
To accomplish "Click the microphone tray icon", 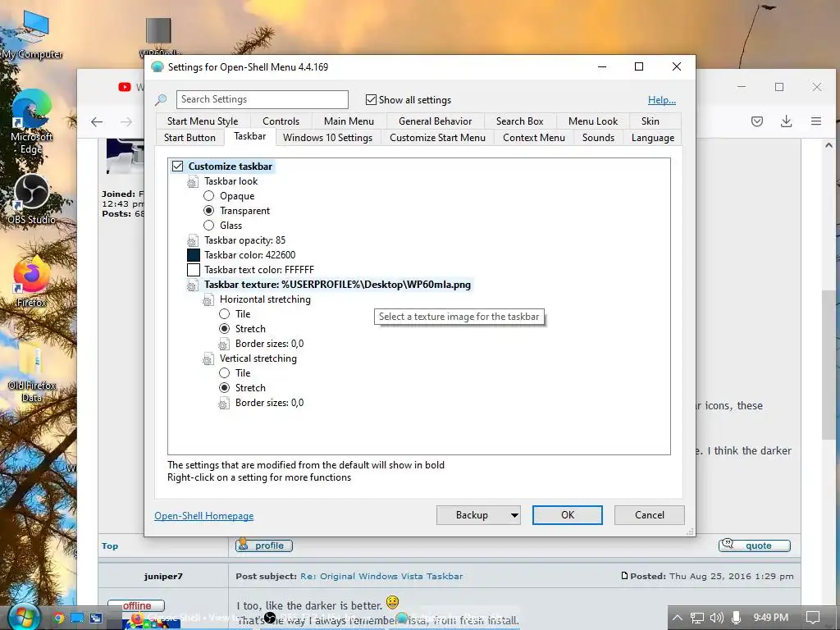I will 736,618.
